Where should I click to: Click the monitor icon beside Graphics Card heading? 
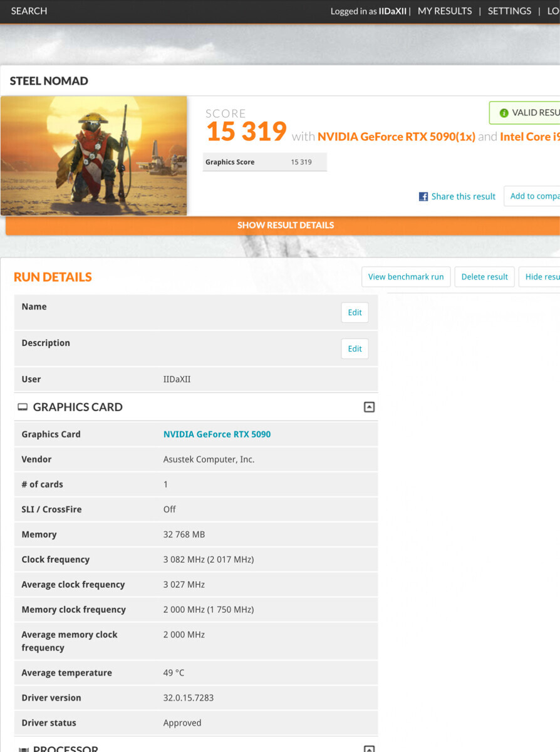[x=23, y=407]
